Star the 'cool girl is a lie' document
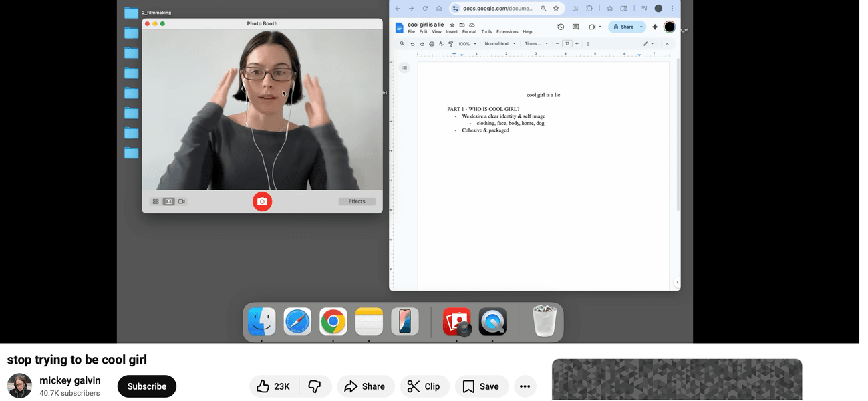 click(x=452, y=25)
